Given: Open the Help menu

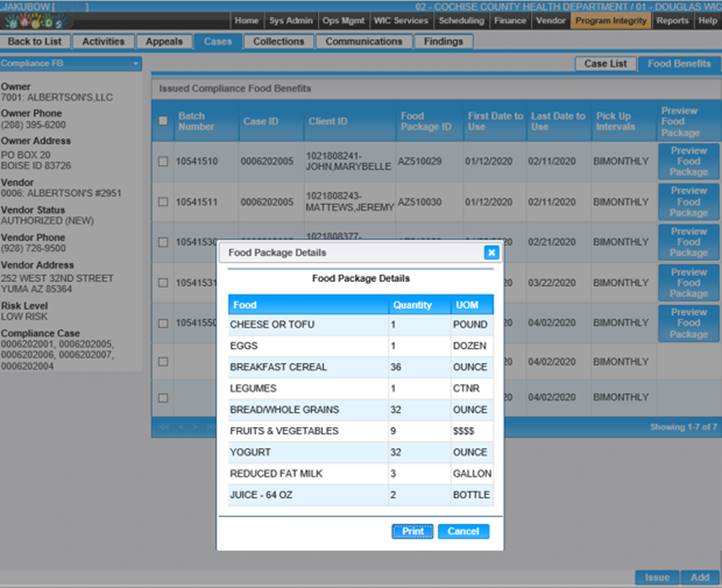Looking at the screenshot, I should point(707,21).
